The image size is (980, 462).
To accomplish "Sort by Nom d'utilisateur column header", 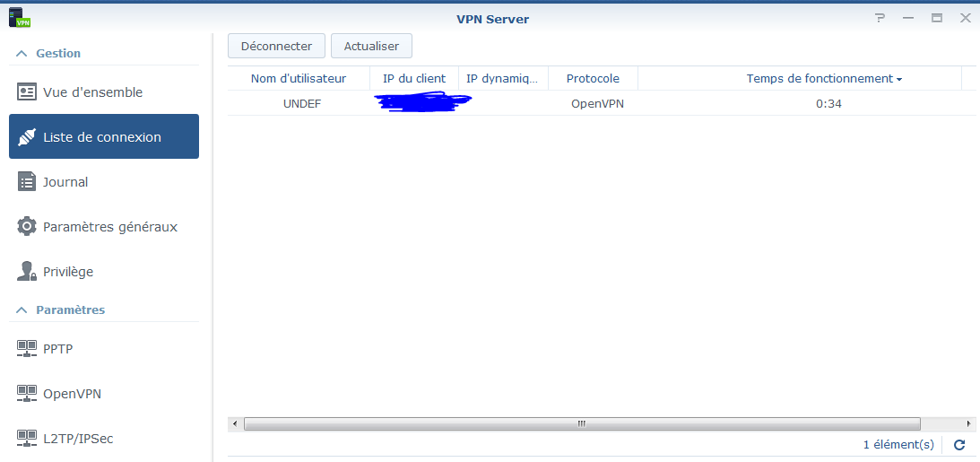I will [299, 78].
